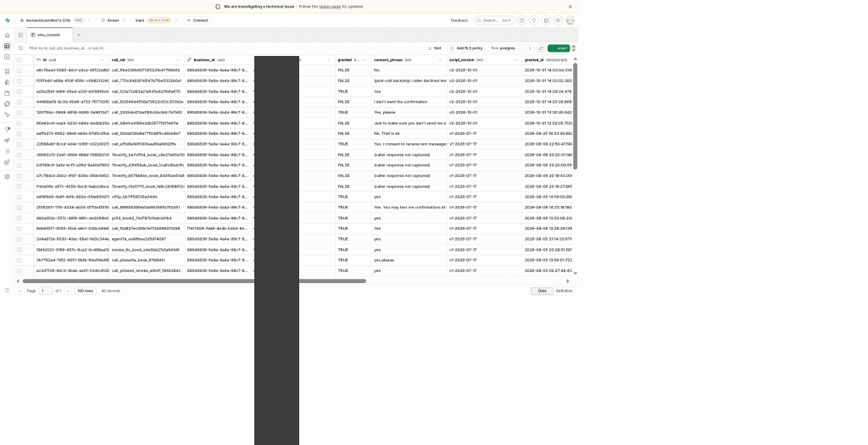The width and height of the screenshot is (868, 445).
Task: Open the Authentication lock icon in sidebar
Action: 7,82
